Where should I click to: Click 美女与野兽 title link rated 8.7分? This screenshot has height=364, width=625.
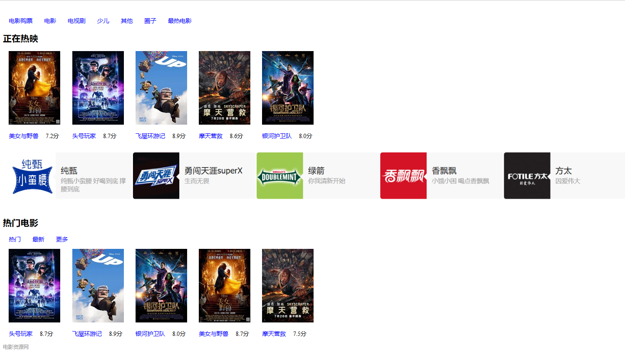point(214,334)
